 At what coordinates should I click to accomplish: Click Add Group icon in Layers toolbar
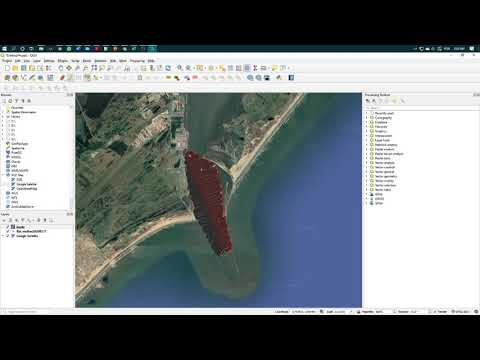click(x=10, y=220)
